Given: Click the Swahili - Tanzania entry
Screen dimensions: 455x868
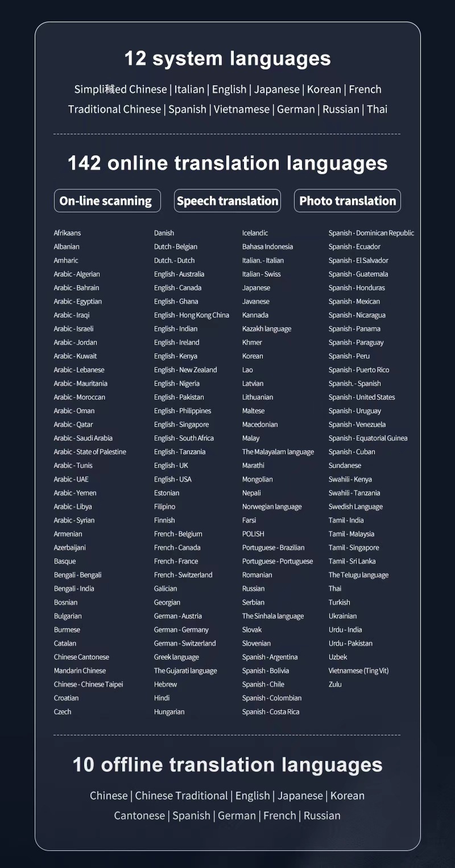Looking at the screenshot, I should click(354, 493).
